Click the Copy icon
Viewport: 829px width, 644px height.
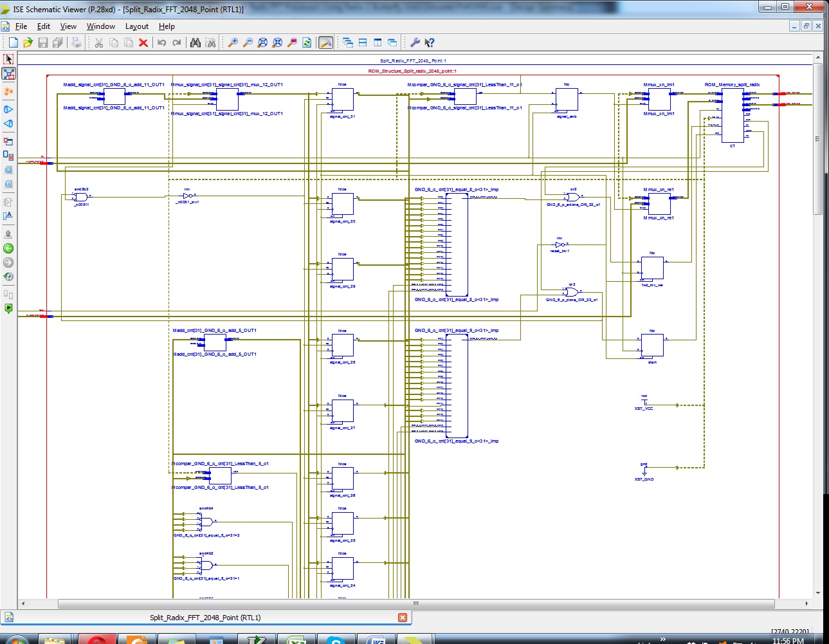click(114, 42)
